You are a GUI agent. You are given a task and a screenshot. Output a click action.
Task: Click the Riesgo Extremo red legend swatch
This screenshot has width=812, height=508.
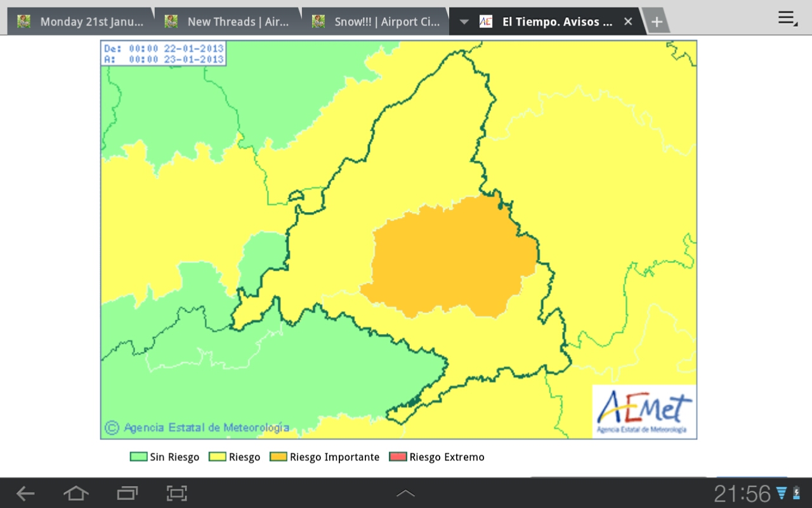[x=398, y=457]
